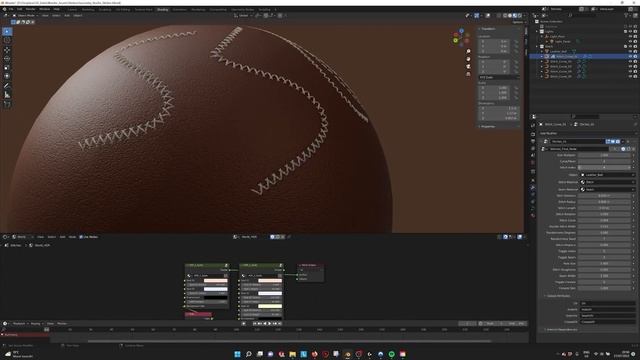Image resolution: width=640 pixels, height=360 pixels.
Task: Open Windows Start button on taskbar
Action: 237,354
